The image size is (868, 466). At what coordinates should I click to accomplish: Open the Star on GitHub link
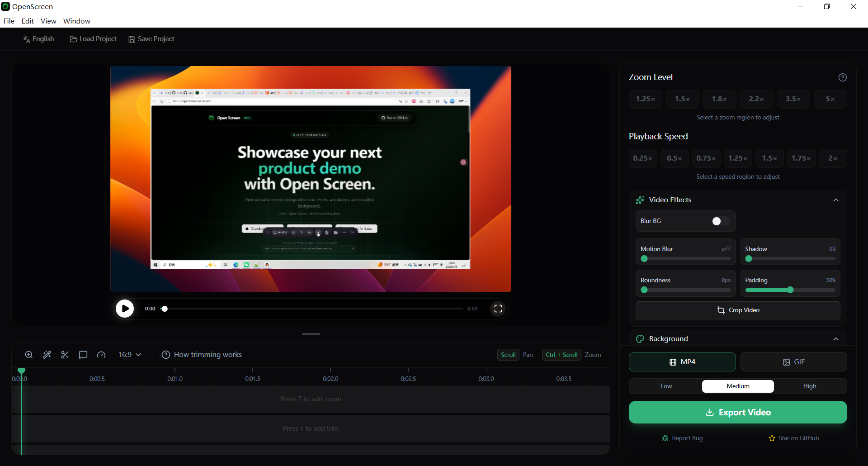(x=794, y=438)
